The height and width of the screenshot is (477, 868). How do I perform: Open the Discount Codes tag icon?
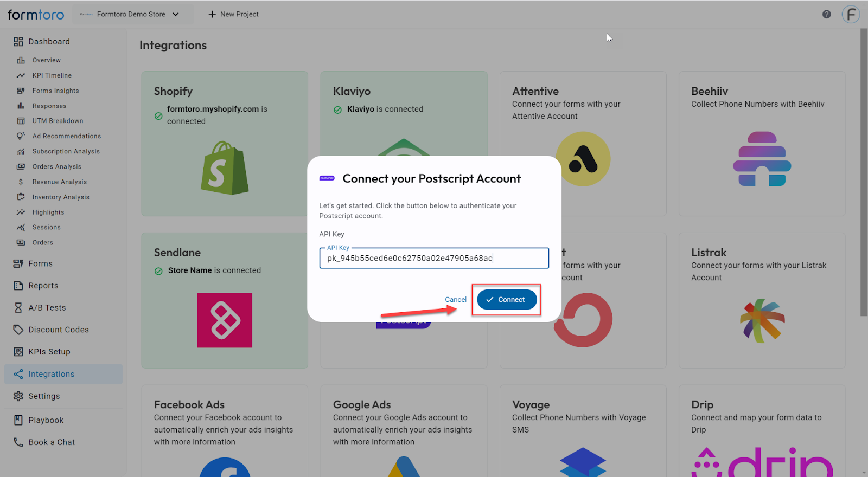pos(18,330)
